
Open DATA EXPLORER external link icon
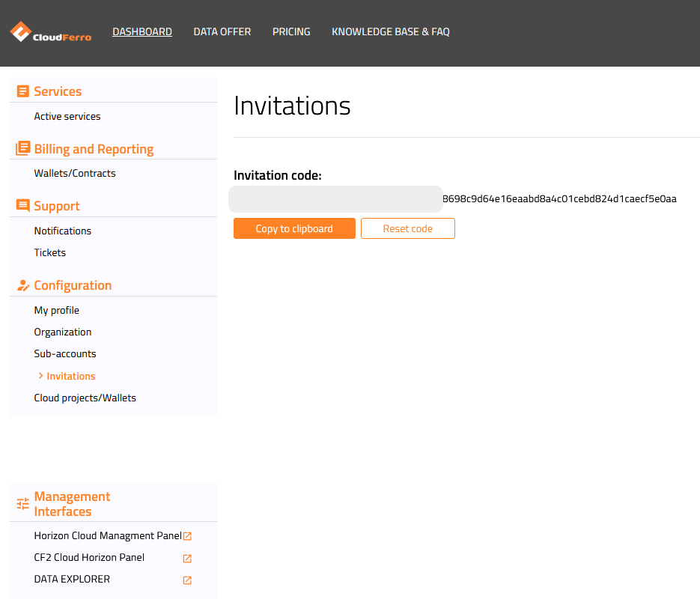point(186,580)
